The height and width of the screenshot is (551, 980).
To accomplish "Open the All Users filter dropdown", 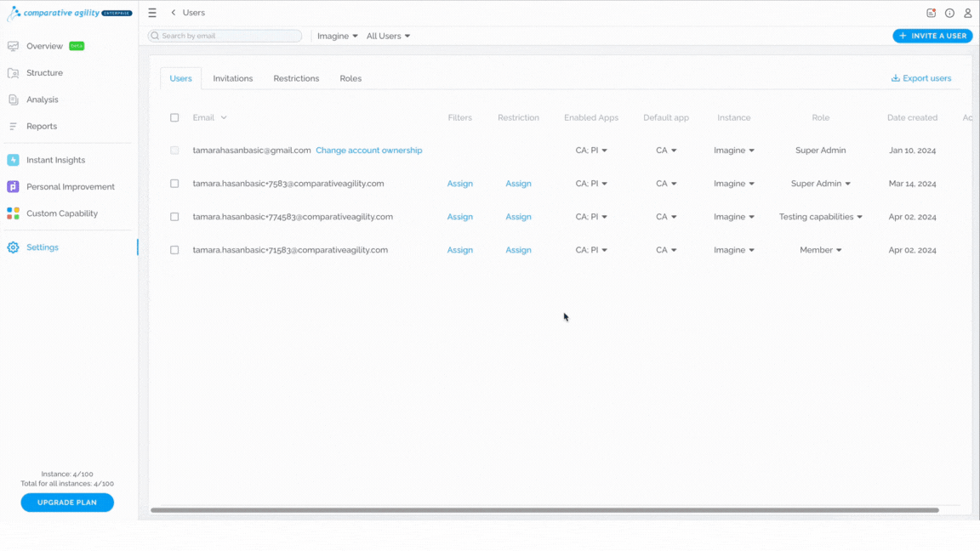I will pyautogui.click(x=388, y=37).
